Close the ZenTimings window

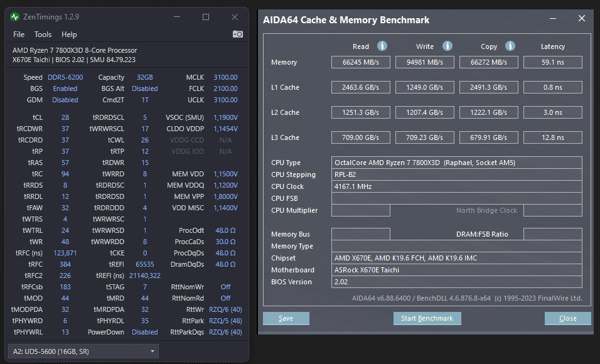235,17
